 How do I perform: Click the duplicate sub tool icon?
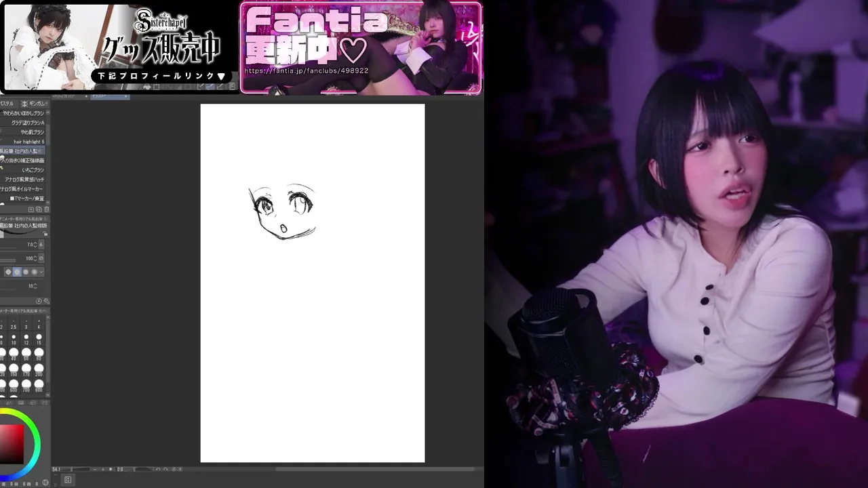coord(39,209)
